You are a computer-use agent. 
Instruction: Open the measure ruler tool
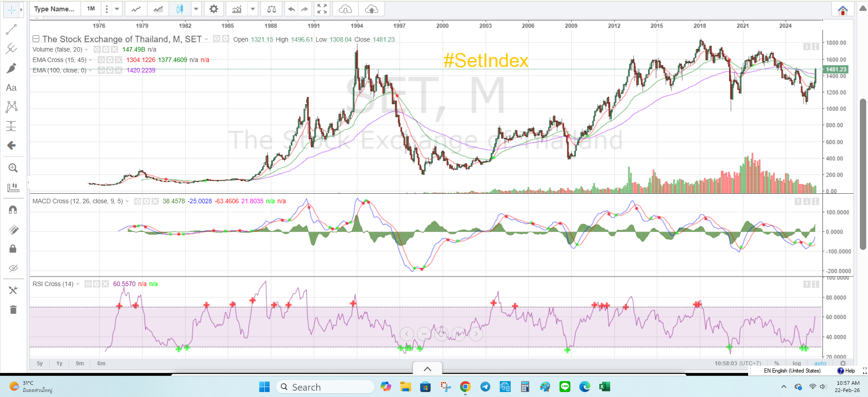pos(13,187)
